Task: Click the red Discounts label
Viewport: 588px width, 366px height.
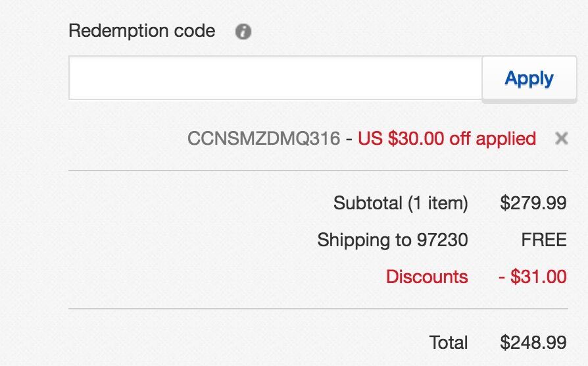Action: coord(427,276)
